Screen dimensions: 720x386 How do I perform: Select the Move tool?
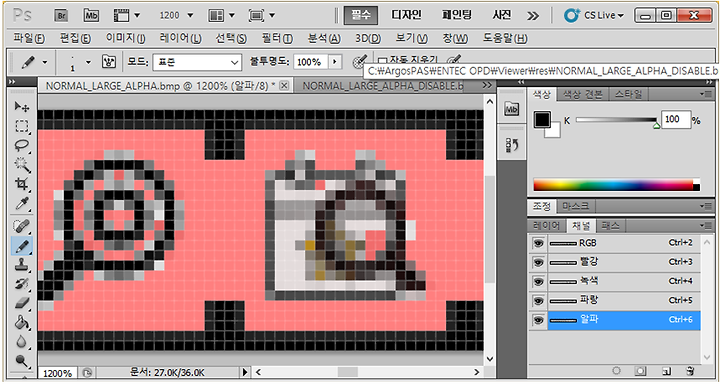click(x=22, y=107)
